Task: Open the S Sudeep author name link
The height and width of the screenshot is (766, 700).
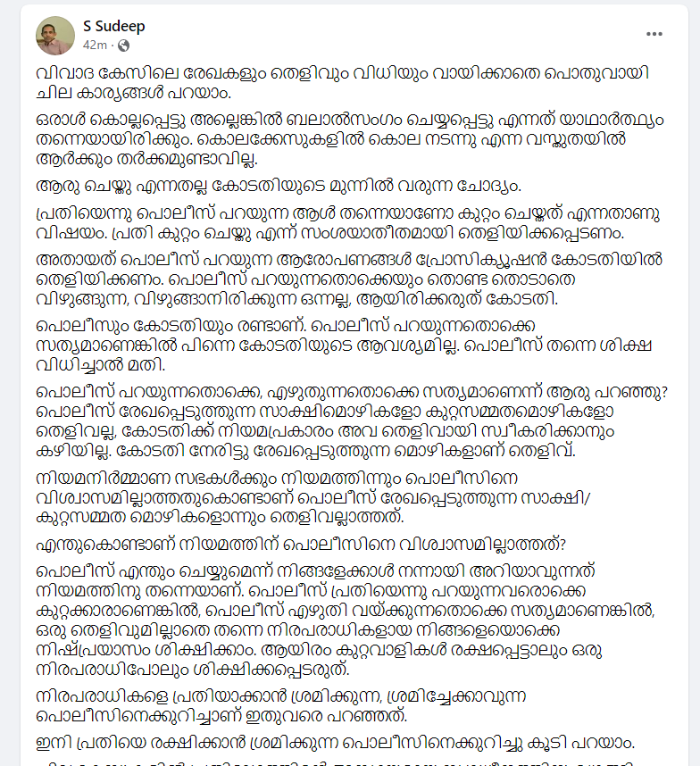Action: click(113, 26)
